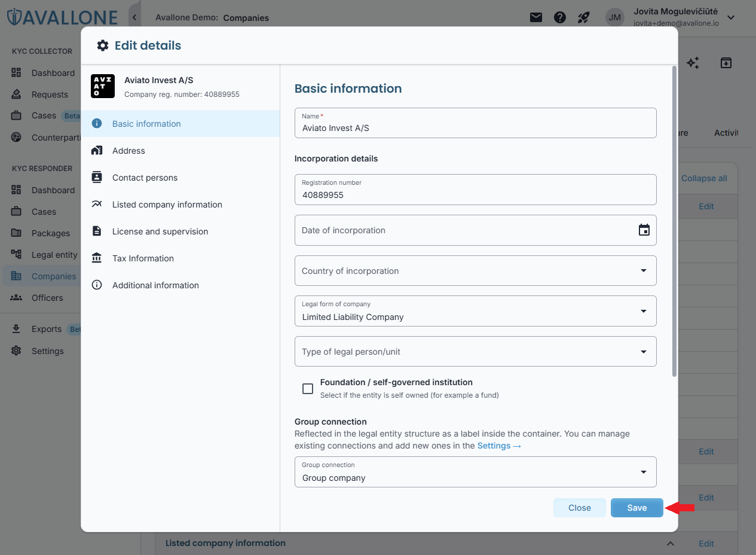The width and height of the screenshot is (756, 555).
Task: Follow the Settings link in Group connection
Action: [x=499, y=446]
